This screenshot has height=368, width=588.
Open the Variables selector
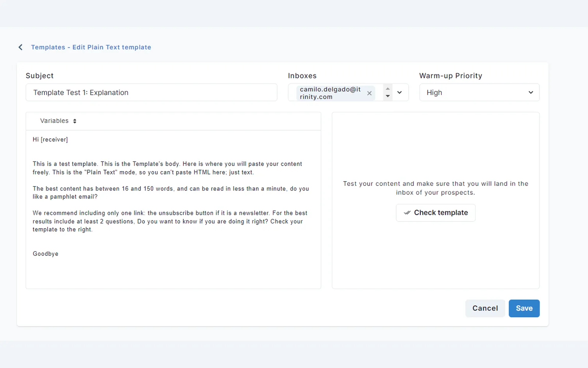[58, 121]
